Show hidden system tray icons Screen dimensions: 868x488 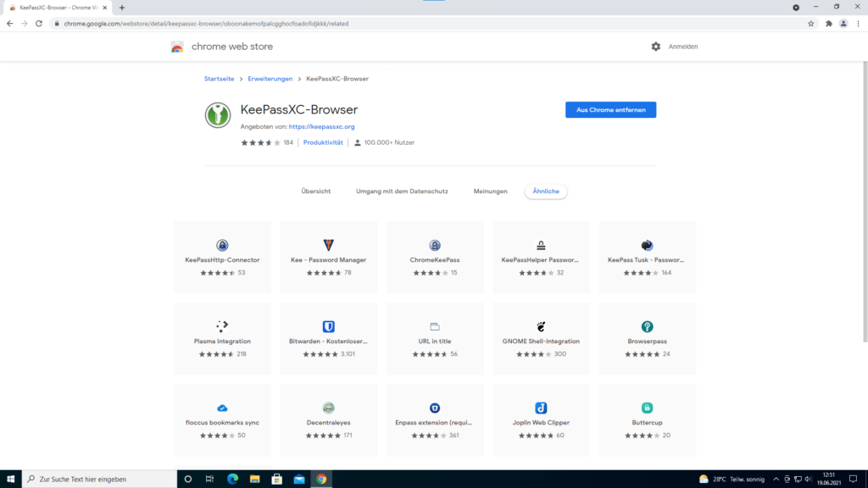(776, 480)
